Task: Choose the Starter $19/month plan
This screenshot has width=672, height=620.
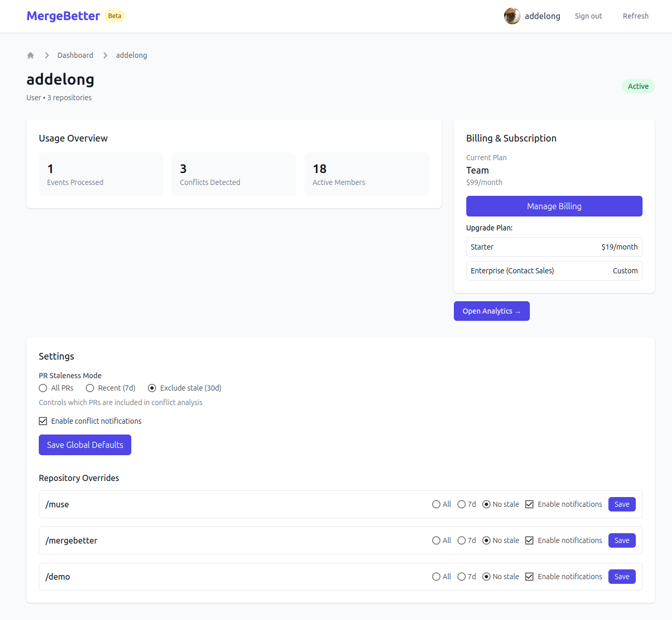Action: pos(554,247)
